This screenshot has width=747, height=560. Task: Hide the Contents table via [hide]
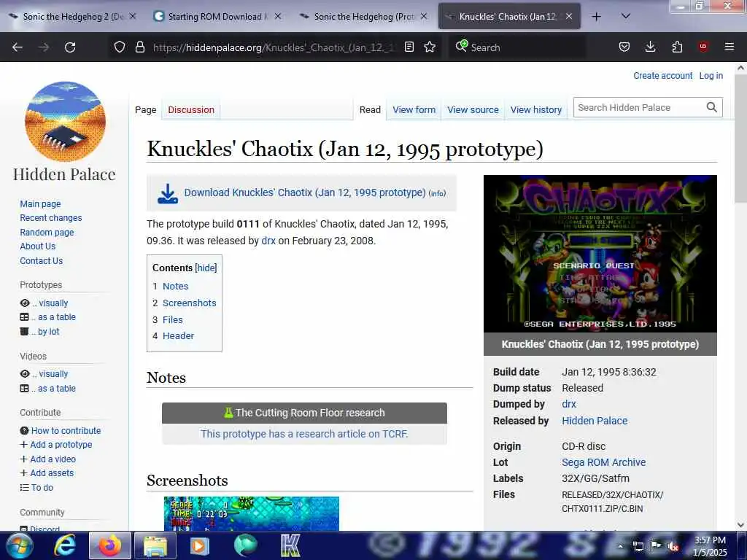click(x=206, y=268)
